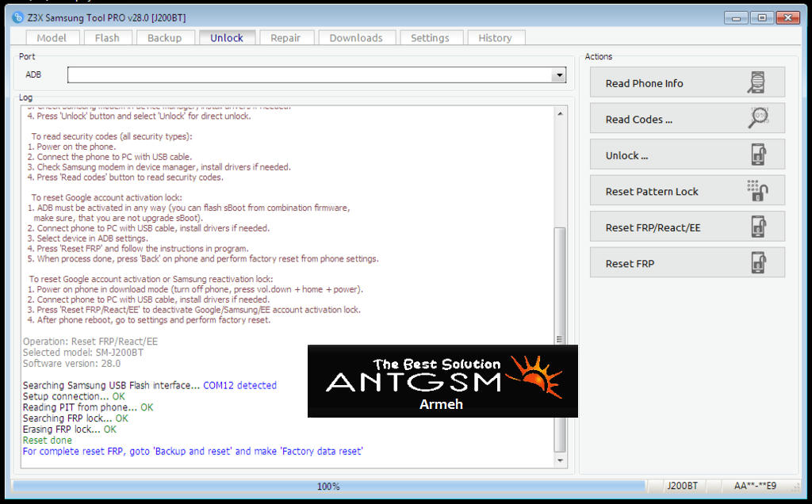Click 'Select device in ADB settings.' instruction line

(87, 239)
